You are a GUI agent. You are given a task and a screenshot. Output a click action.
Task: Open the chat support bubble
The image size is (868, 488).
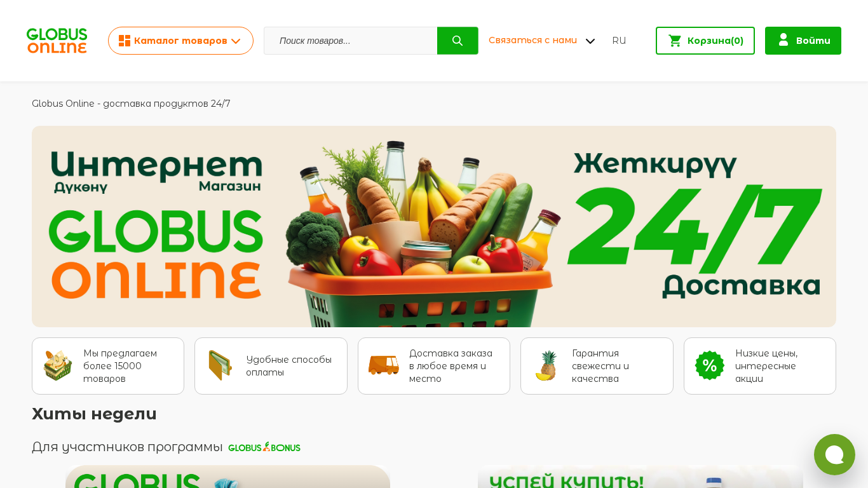click(834, 454)
